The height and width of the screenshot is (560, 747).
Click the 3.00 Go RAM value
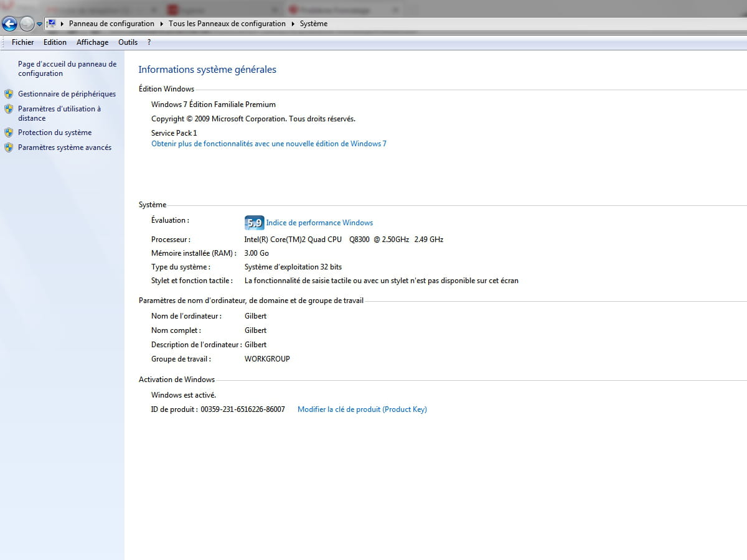point(256,253)
